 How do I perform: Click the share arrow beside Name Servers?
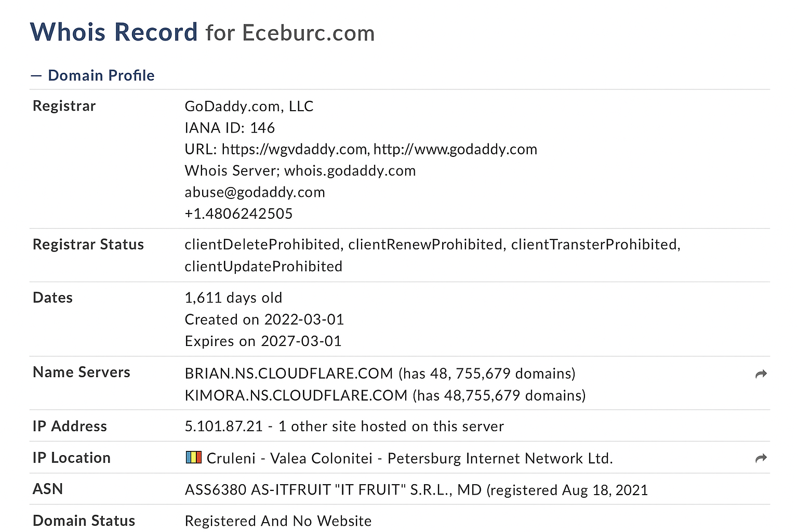[761, 374]
